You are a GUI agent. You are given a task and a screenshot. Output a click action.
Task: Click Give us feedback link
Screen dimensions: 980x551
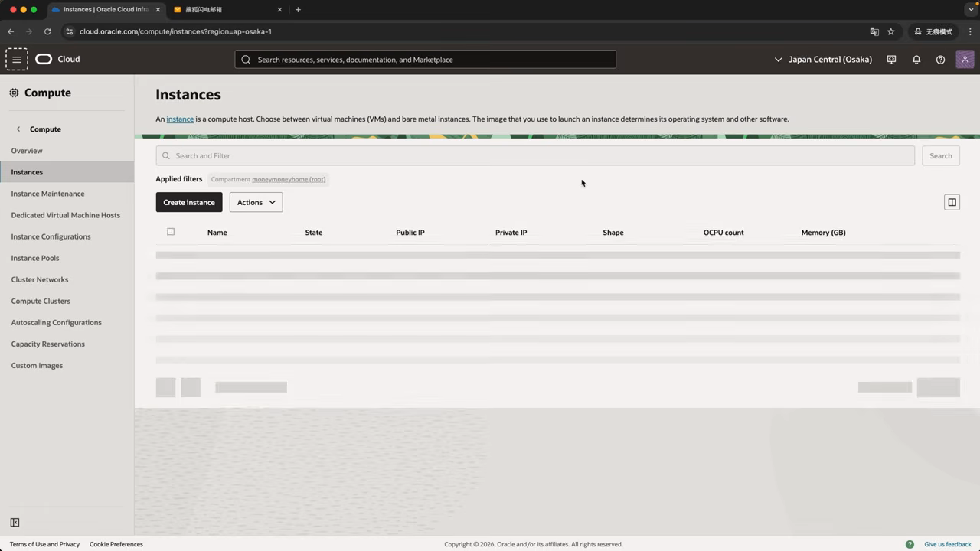[x=948, y=544]
